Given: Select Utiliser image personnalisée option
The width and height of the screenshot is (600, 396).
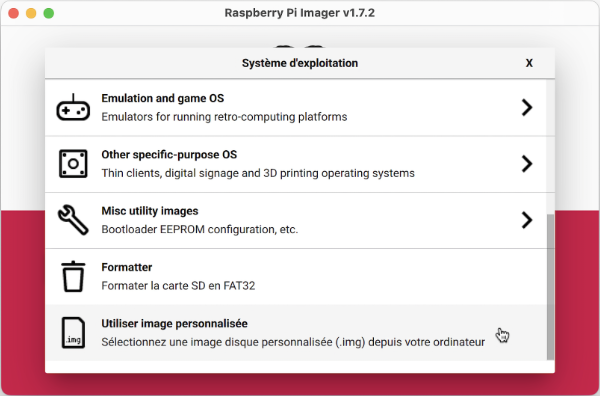Looking at the screenshot, I should point(296,332).
